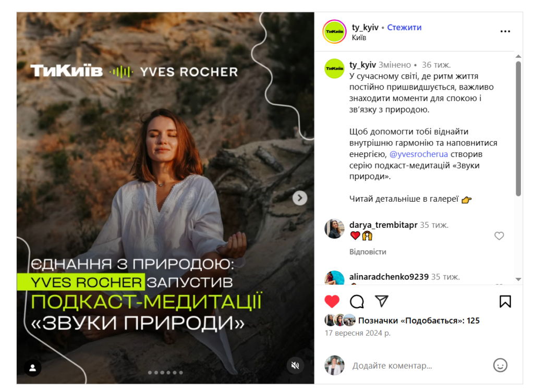Click scroll-down arrow of comments scrollbar
This screenshot has height=392, width=534.
click(518, 279)
